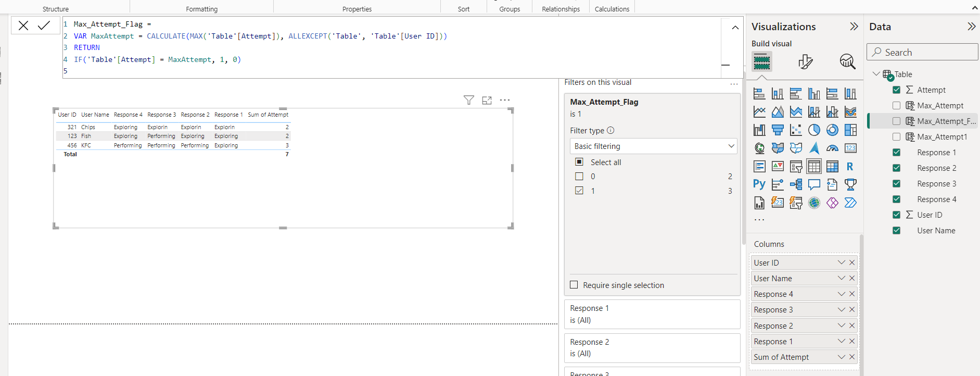The width and height of the screenshot is (980, 376).
Task: Pick the Scatter chart visualization
Action: pyautogui.click(x=796, y=130)
